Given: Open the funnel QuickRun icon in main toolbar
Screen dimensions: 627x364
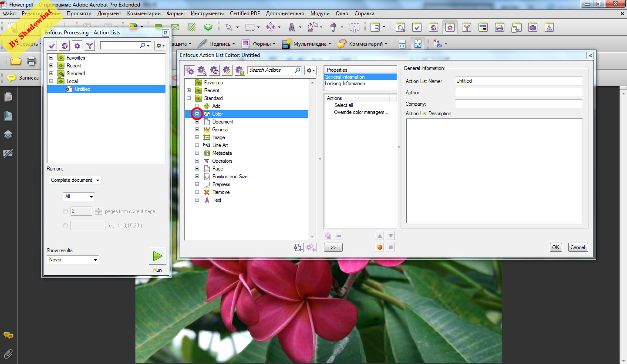Looking at the screenshot, I should click(466, 27).
